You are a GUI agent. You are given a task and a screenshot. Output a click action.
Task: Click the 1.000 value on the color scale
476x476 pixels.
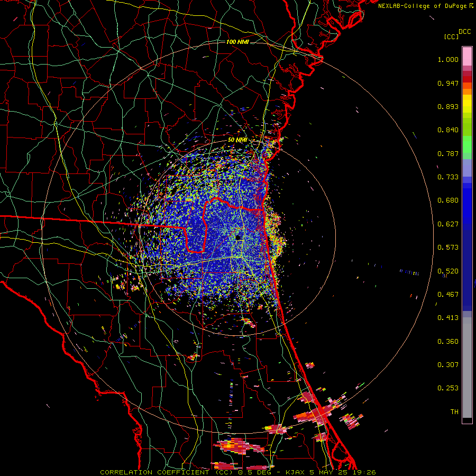448,59
